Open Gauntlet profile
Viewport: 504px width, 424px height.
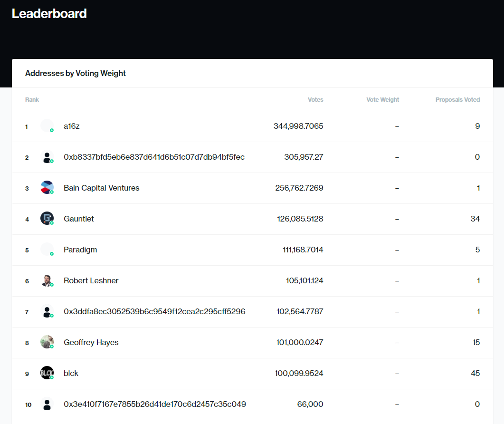click(79, 219)
